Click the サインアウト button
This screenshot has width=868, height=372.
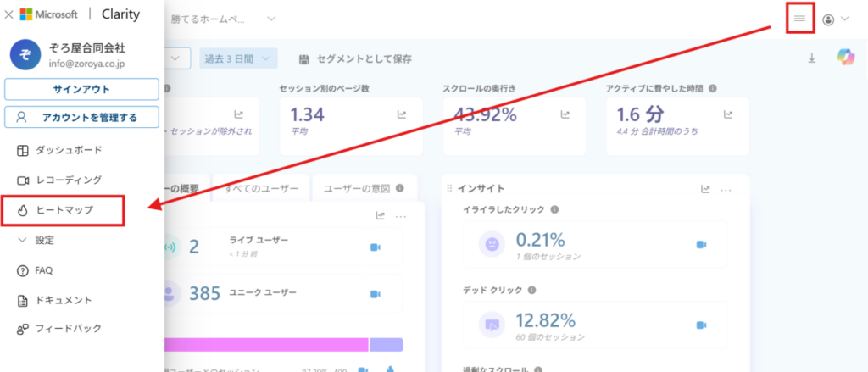(81, 89)
